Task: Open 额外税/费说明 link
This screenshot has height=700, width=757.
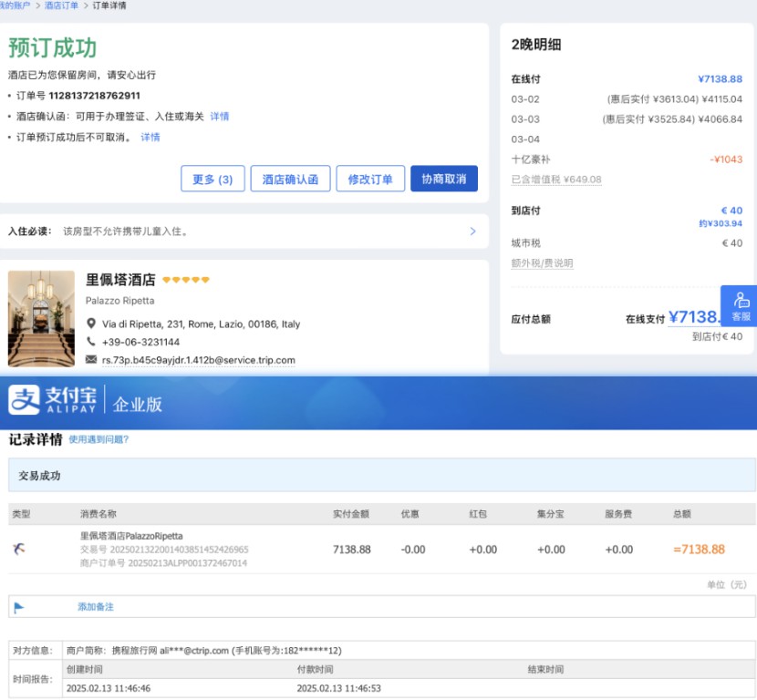Action: [x=542, y=263]
